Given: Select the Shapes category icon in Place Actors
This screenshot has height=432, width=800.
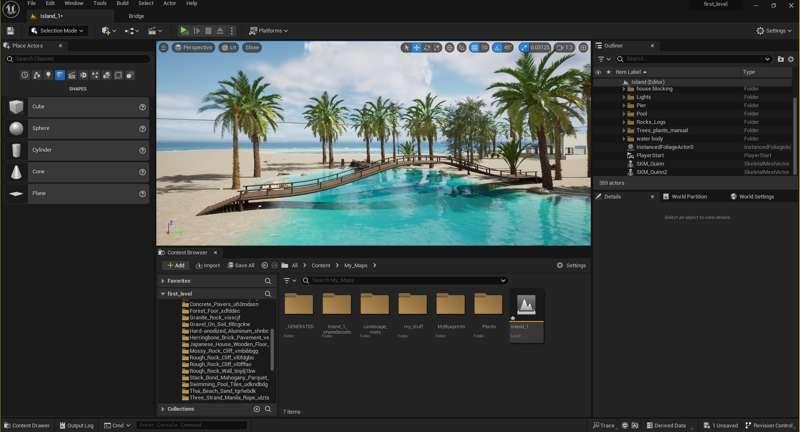Looking at the screenshot, I should click(x=60, y=75).
